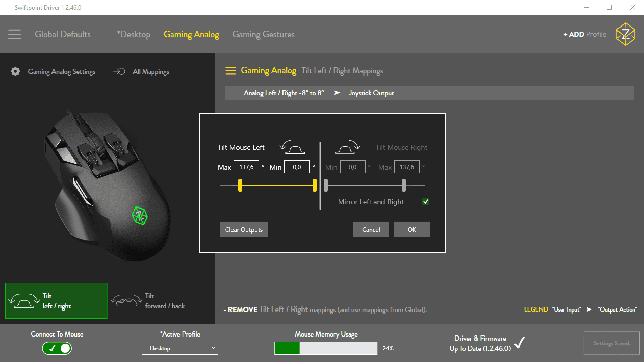This screenshot has width=644, height=362.
Task: Select the Tilt left / right tile
Action: pos(56,301)
